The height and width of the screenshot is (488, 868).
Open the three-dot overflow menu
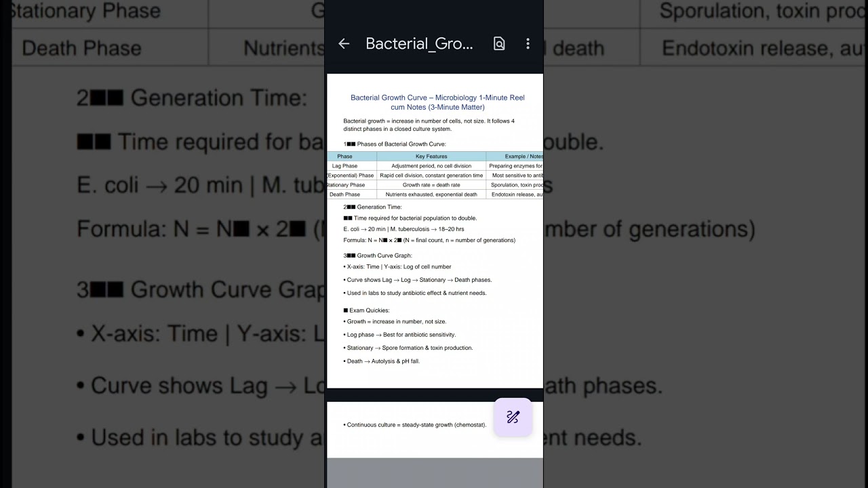[x=528, y=43]
